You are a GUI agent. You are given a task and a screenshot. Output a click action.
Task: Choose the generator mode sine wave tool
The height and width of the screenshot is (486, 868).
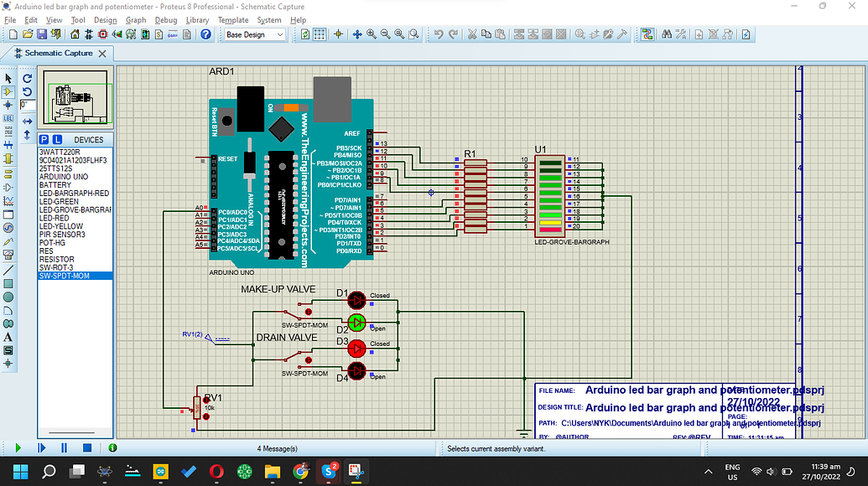coord(8,228)
